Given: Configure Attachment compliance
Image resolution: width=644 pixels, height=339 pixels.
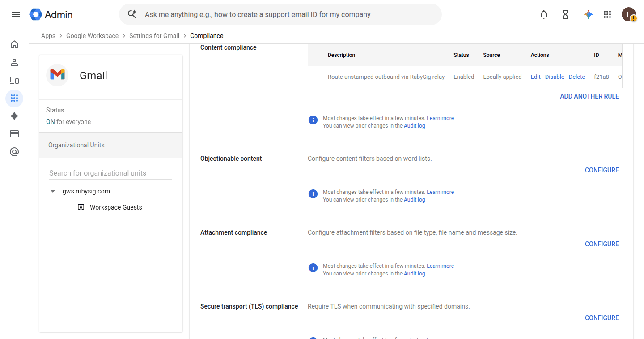Looking at the screenshot, I should coord(602,244).
